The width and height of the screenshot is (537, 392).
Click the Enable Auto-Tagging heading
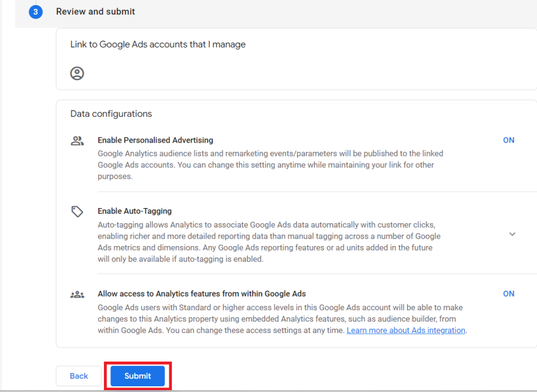pos(134,211)
